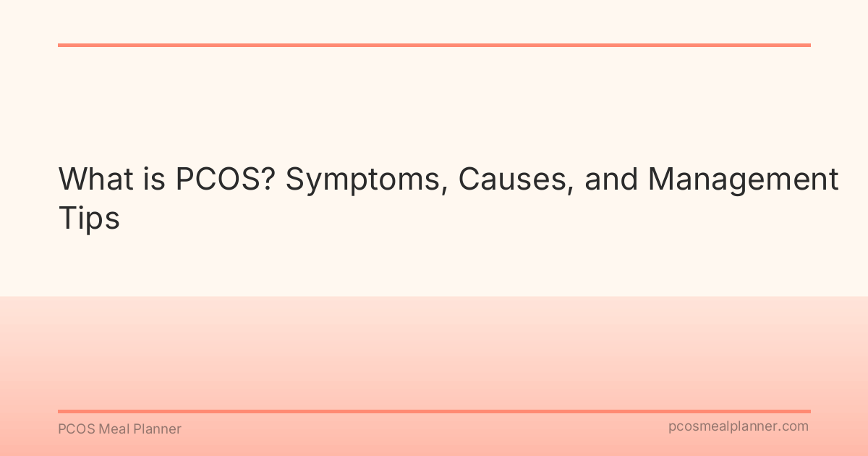The image size is (868, 456).
Task: Click the word "What" in the title
Action: 94,180
